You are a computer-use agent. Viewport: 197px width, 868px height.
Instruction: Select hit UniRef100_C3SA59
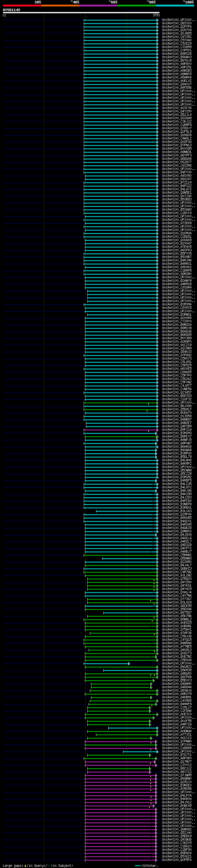(x=176, y=47)
